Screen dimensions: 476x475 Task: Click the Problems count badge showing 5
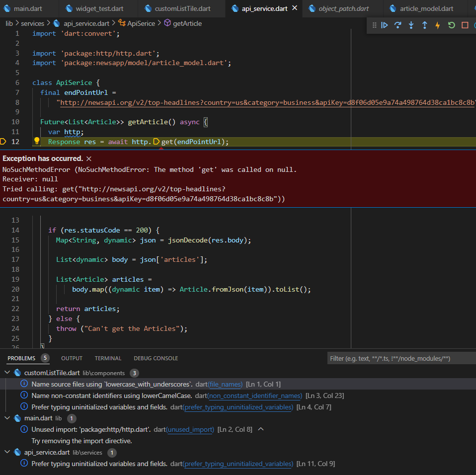(45, 358)
